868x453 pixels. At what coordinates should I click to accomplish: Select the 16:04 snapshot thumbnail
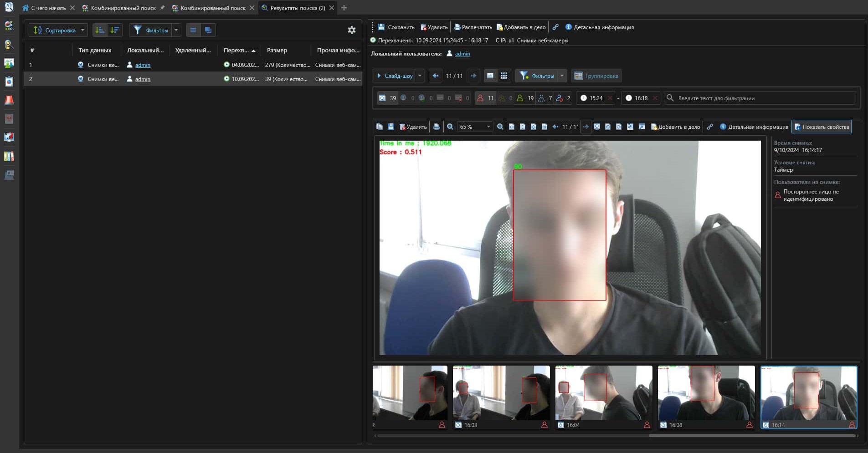click(603, 397)
